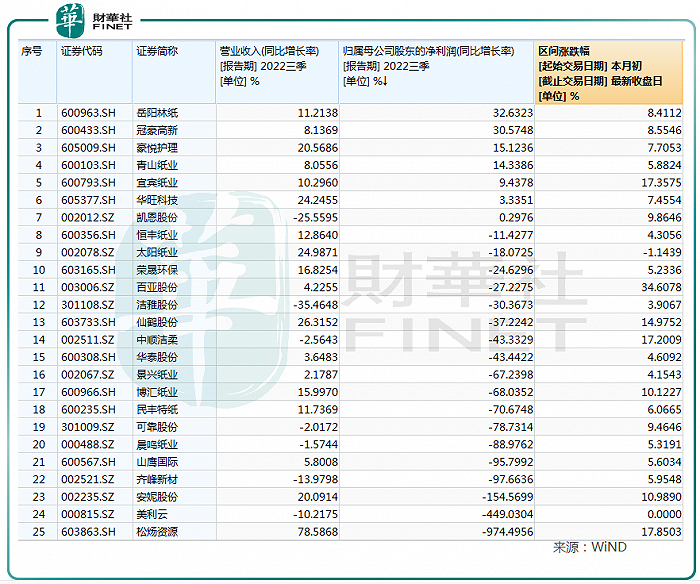700x584 pixels.
Task: Click stock code 002012.SZ
Action: pos(88,217)
